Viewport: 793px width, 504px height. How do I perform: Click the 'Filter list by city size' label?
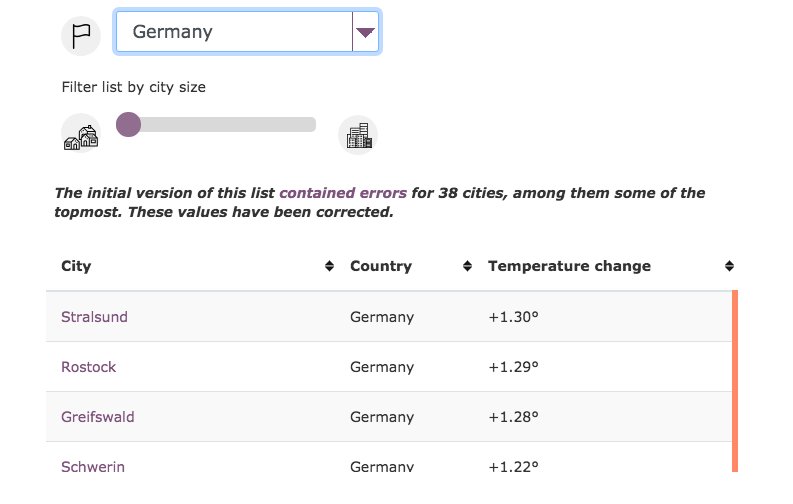(x=134, y=87)
